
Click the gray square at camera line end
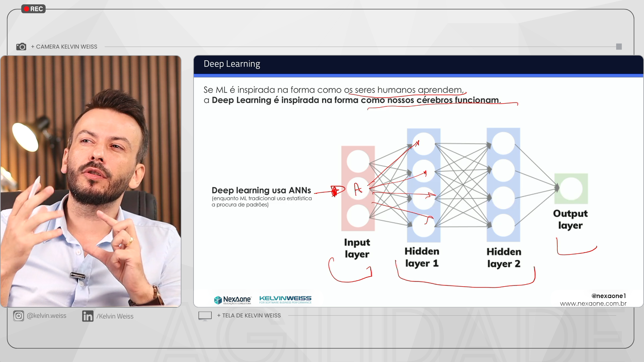pos(619,47)
